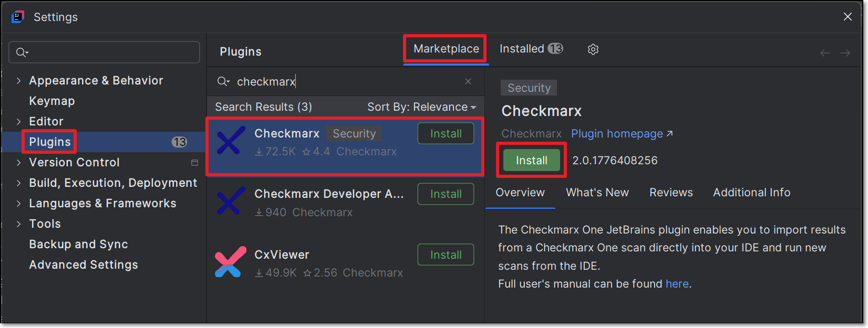The height and width of the screenshot is (328, 868).
Task: Click the 13 count badge beside Installed
Action: click(x=555, y=49)
